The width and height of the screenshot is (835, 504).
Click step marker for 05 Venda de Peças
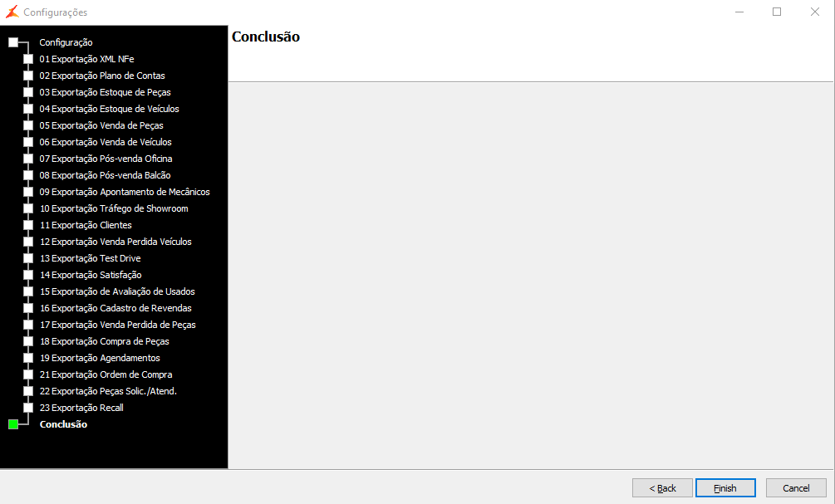[x=28, y=125]
